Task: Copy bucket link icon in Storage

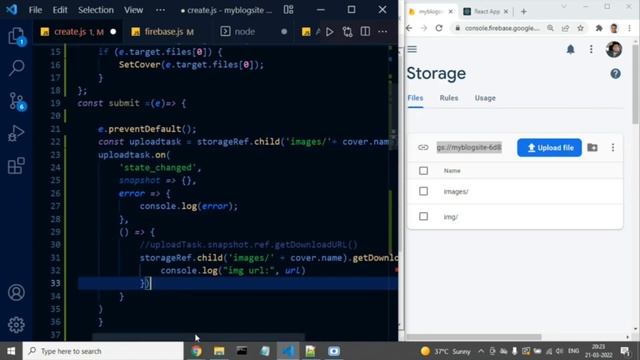Action: pyautogui.click(x=423, y=147)
